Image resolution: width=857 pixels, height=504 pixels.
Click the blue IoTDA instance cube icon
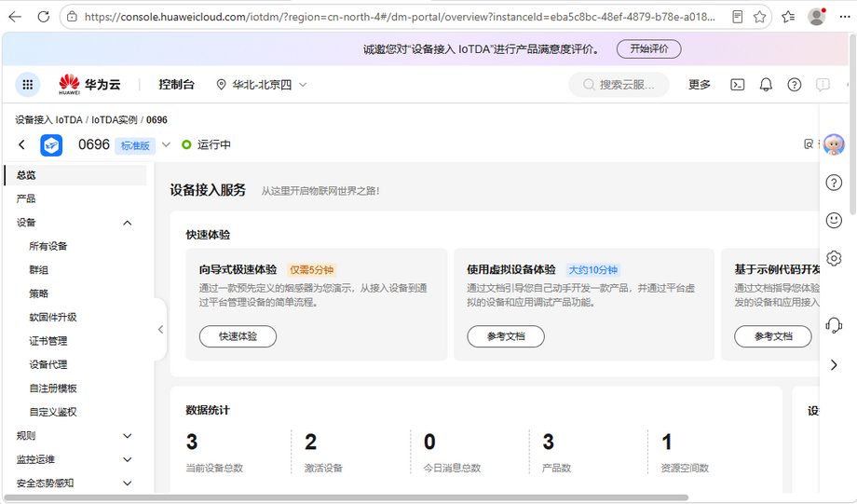tap(51, 144)
